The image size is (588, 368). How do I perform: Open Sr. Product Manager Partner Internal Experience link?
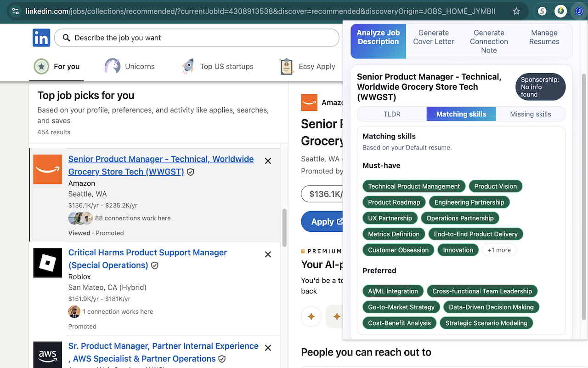(164, 352)
